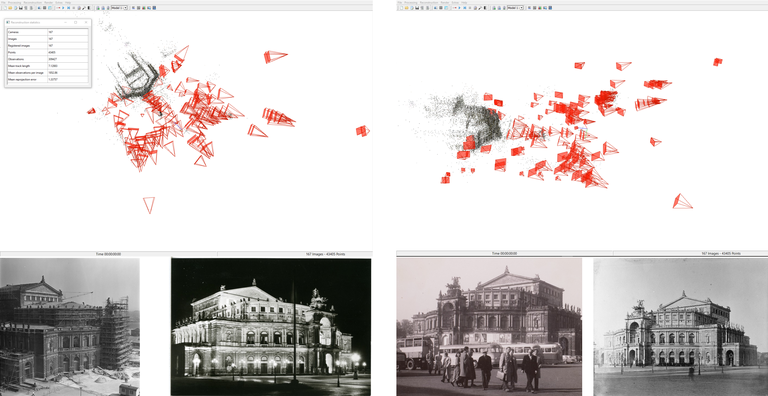Viewport: 768px width, 396px height.
Task: Open the Render menu in right window
Action: [445, 2]
